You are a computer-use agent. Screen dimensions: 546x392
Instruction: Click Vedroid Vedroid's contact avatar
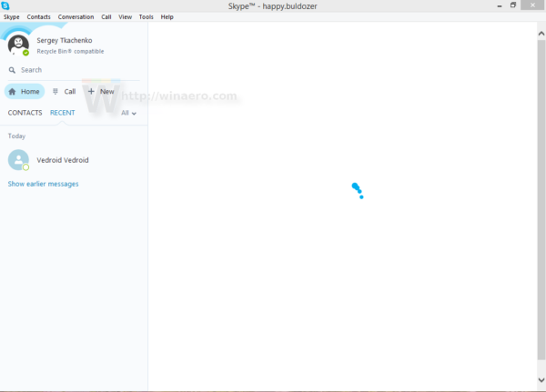coord(18,160)
